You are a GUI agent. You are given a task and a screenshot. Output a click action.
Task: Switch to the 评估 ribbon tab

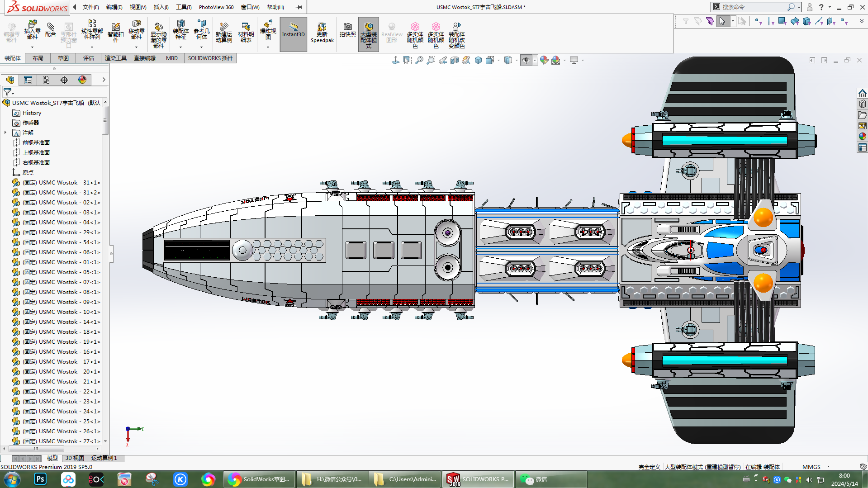click(x=89, y=58)
